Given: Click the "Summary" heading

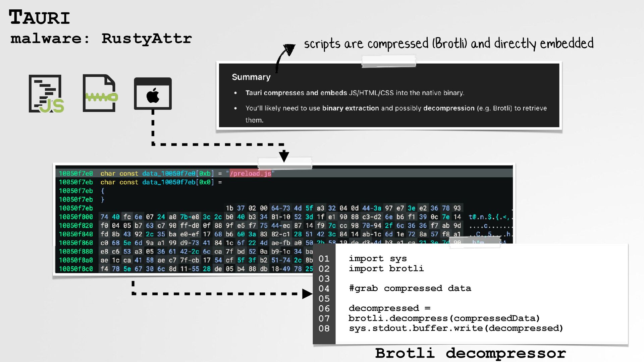Looking at the screenshot, I should [x=251, y=77].
